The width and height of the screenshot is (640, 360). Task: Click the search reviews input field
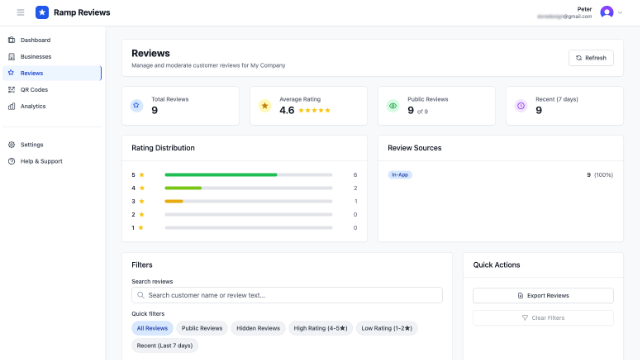click(287, 295)
